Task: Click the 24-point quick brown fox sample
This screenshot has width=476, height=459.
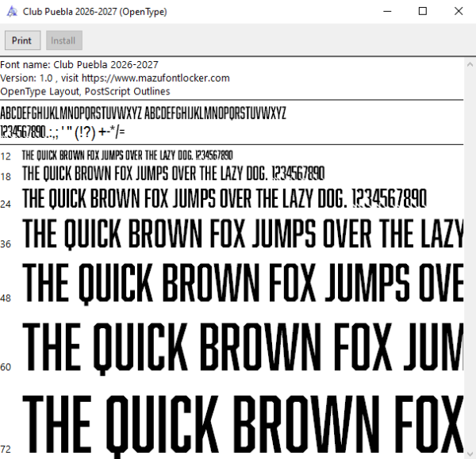Action: 225,199
